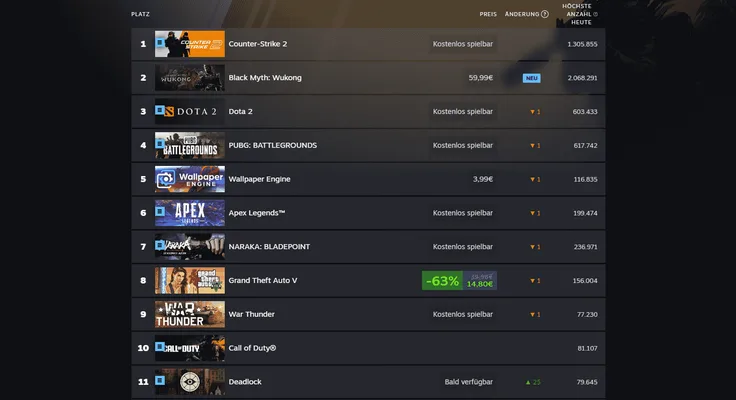
Task: Click the 59,99€ price of Black Myth: Wukong
Action: pos(481,77)
